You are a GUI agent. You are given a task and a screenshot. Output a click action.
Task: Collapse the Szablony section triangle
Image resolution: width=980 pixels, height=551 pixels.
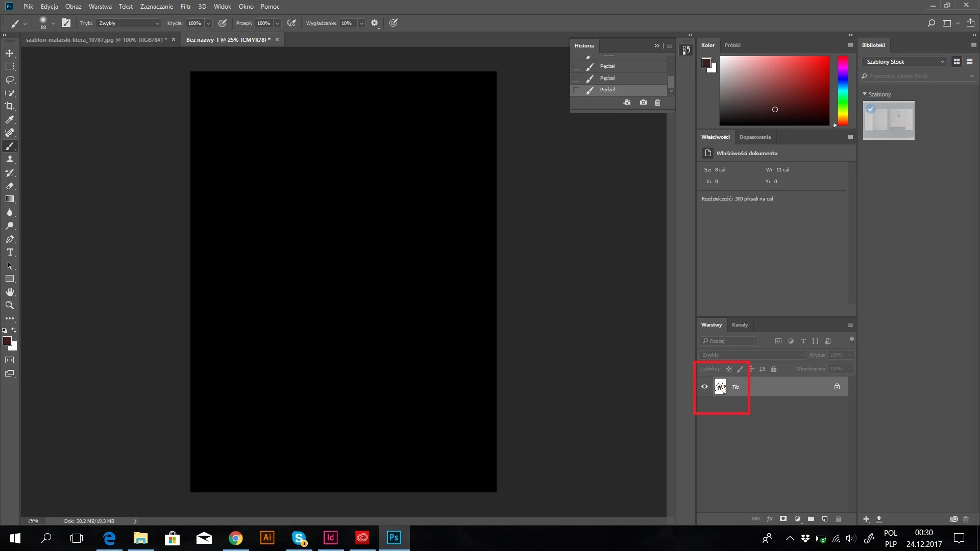[x=865, y=94]
